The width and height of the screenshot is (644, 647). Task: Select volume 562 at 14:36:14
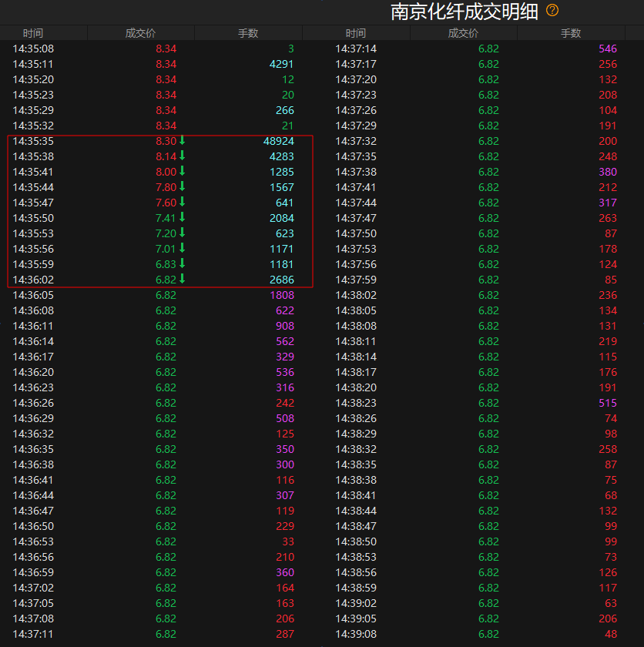285,341
